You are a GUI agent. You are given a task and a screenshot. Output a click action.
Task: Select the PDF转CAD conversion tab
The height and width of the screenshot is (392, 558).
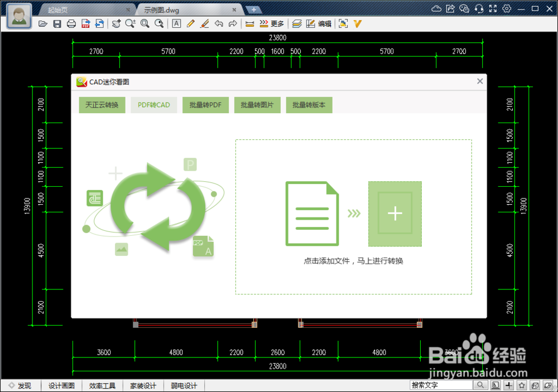tap(153, 105)
